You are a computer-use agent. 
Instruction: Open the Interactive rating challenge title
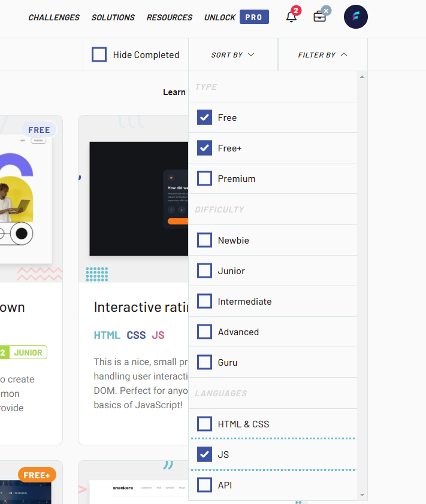[141, 307]
